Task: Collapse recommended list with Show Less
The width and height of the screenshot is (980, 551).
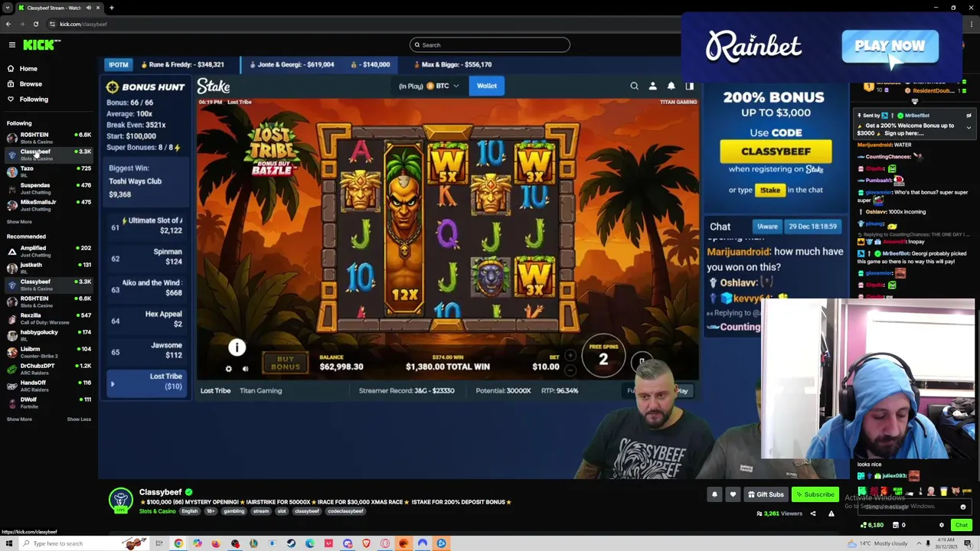Action: 79,419
